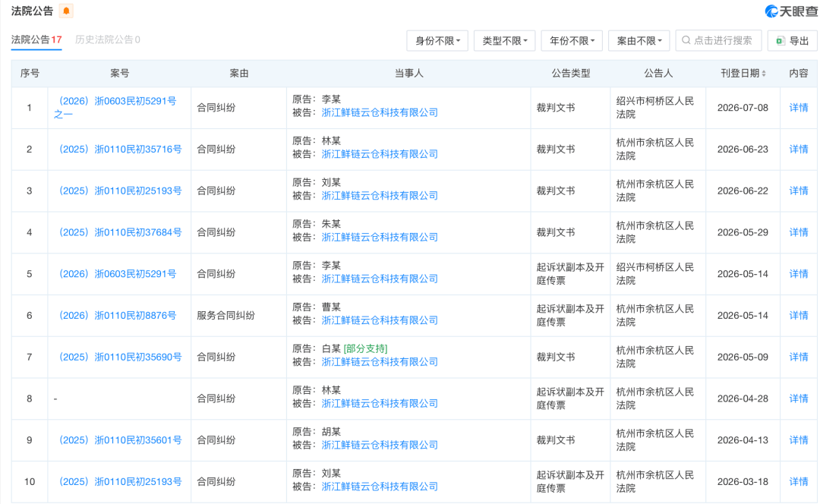Viewport: 820px width, 504px height.
Task: Open the 类型不限 dropdown
Action: 504,41
